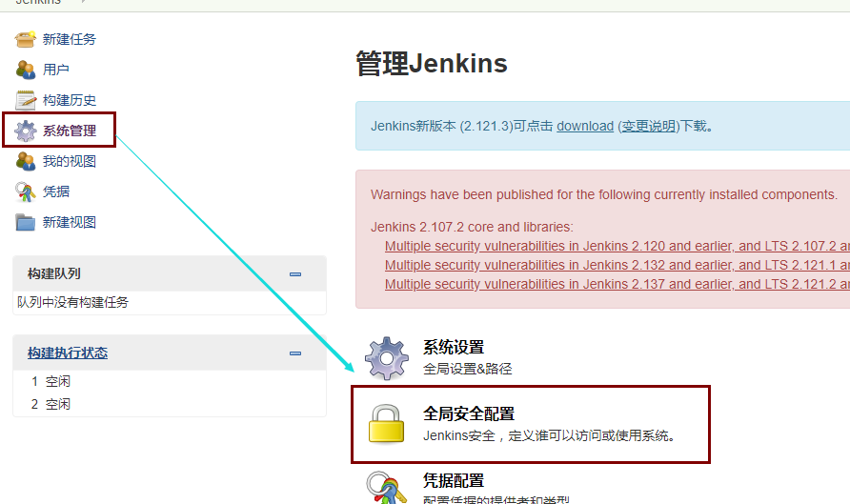The width and height of the screenshot is (850, 504).
Task: Open the 系统管理 sidebar link
Action: [70, 131]
